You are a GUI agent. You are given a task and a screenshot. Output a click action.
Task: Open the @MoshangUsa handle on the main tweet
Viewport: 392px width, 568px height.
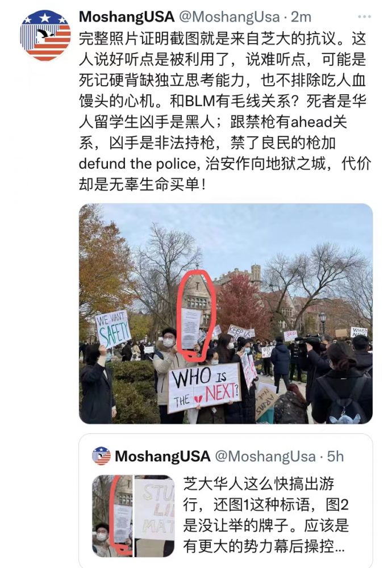(230, 17)
